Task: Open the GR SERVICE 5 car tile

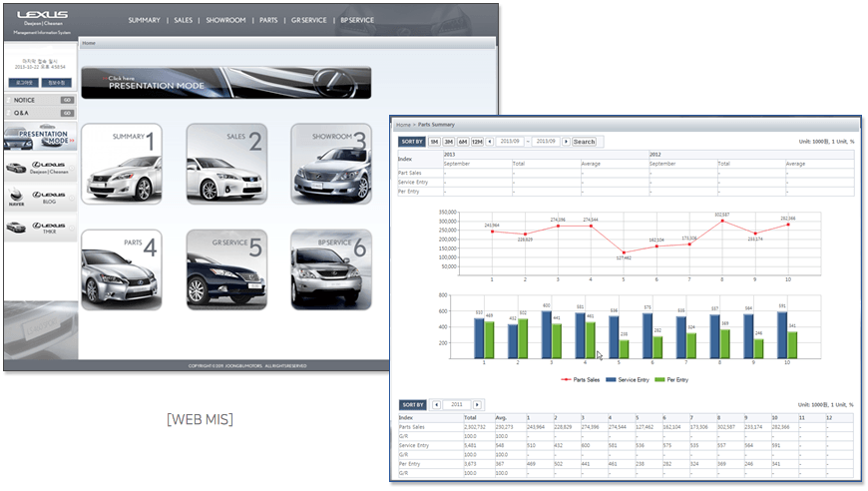Action: coord(226,270)
